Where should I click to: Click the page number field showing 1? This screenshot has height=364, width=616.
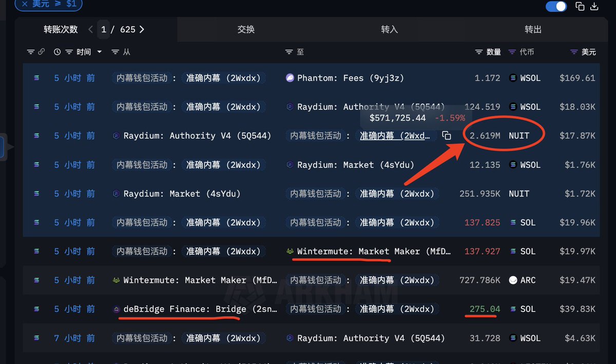(x=104, y=29)
